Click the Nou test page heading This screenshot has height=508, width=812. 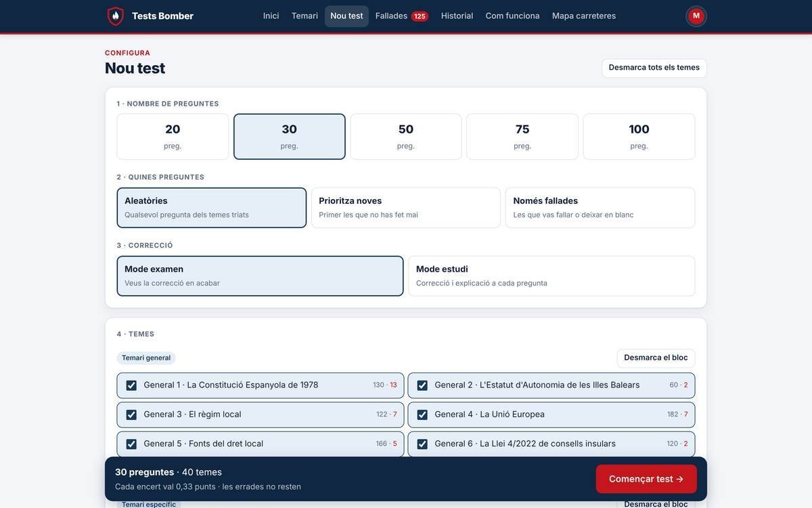click(x=135, y=68)
